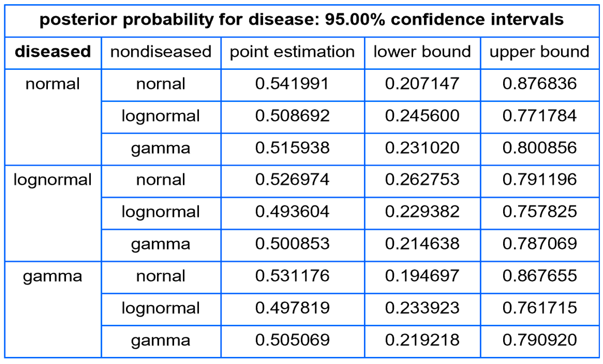Viewport: 603px width, 364px height.
Task: Select the point estimation value 0.541991
Action: coord(292,83)
